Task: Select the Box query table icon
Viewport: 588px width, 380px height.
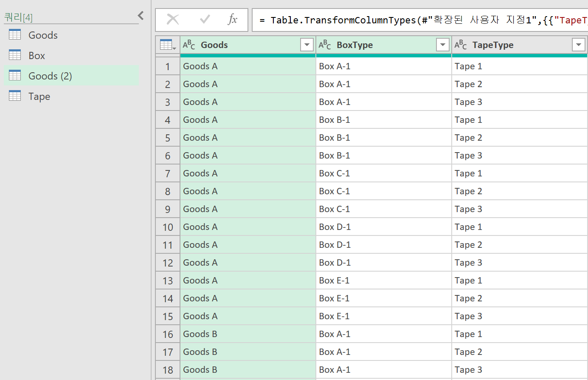Action: point(15,55)
